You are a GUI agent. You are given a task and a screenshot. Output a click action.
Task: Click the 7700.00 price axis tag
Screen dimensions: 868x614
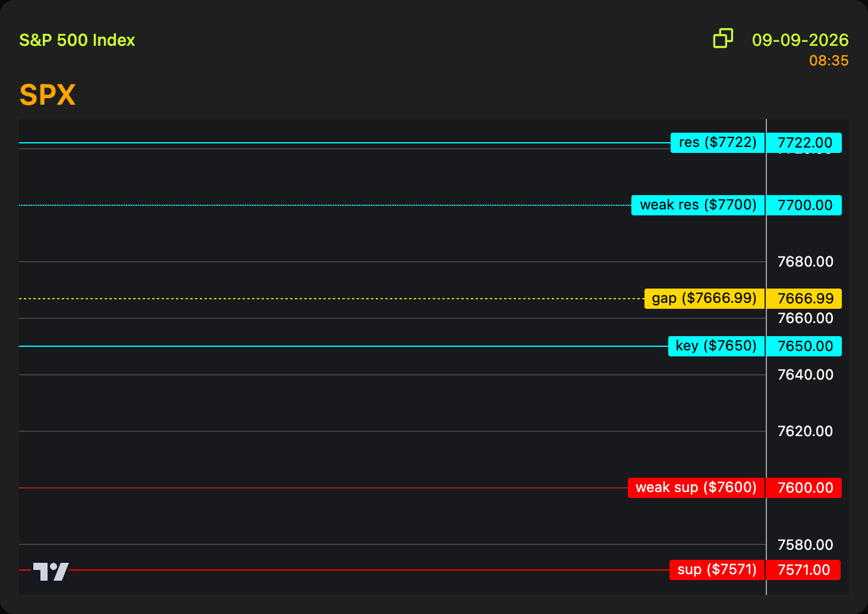(x=804, y=205)
